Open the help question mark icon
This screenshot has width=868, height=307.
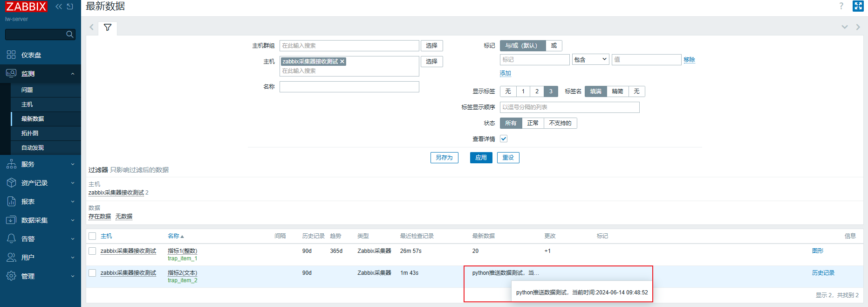pyautogui.click(x=841, y=6)
